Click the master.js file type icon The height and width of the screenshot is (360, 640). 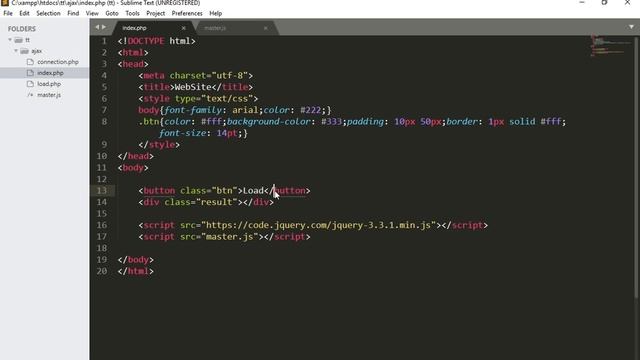coord(30,95)
